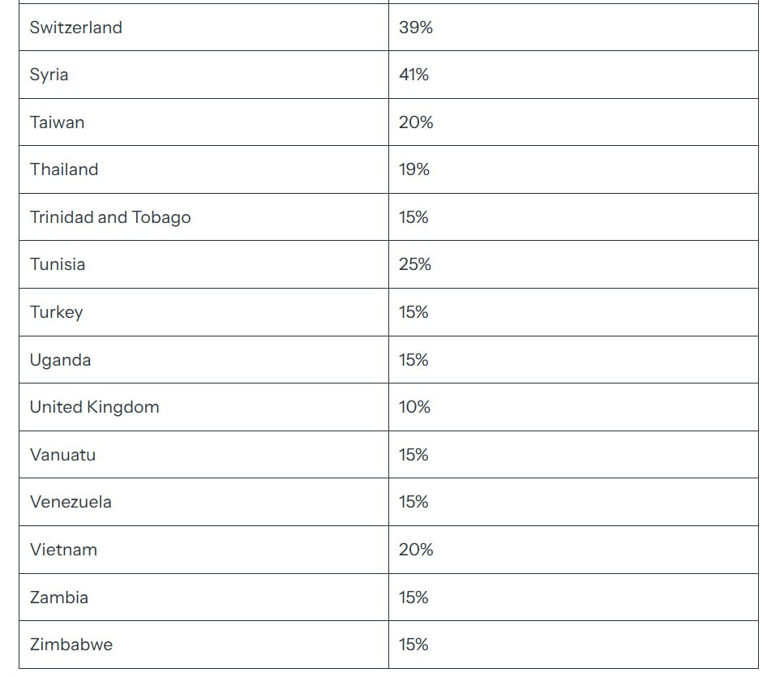Click the United Kingdom cell
The height and width of the screenshot is (677, 784).
point(95,407)
